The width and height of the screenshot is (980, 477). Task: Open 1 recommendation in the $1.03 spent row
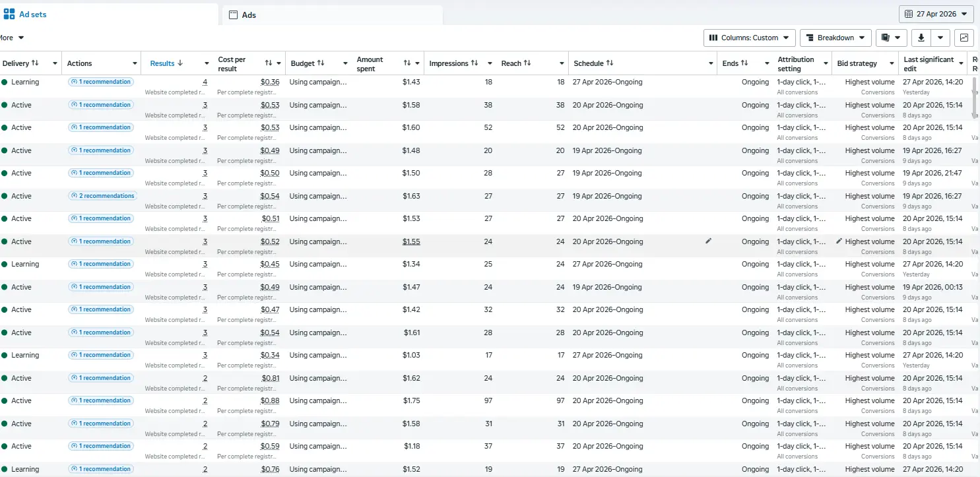coord(100,356)
